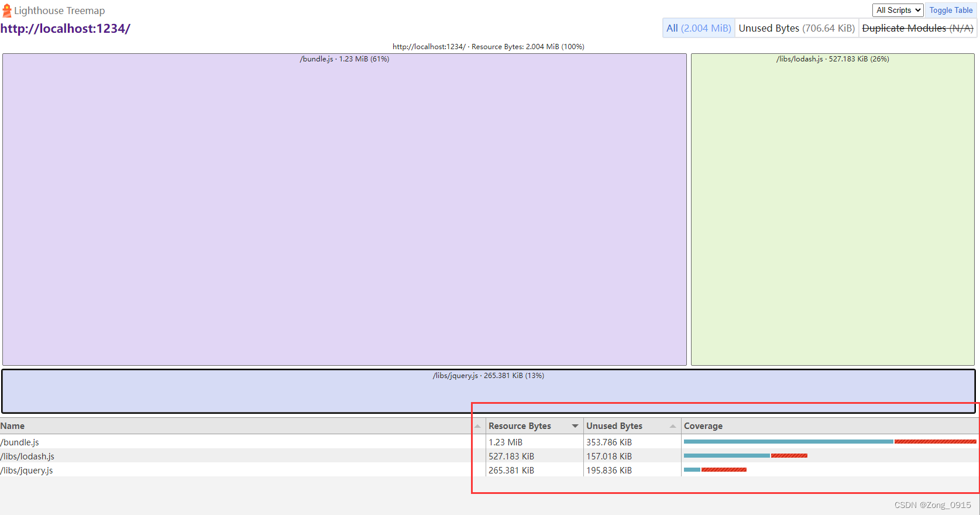Select the /libs/lodash.js treemap block
The height and width of the screenshot is (515, 980).
[x=833, y=210]
